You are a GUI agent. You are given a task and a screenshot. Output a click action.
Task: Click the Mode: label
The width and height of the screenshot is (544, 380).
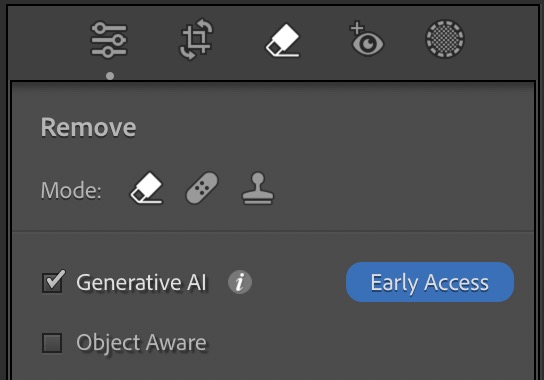(71, 190)
